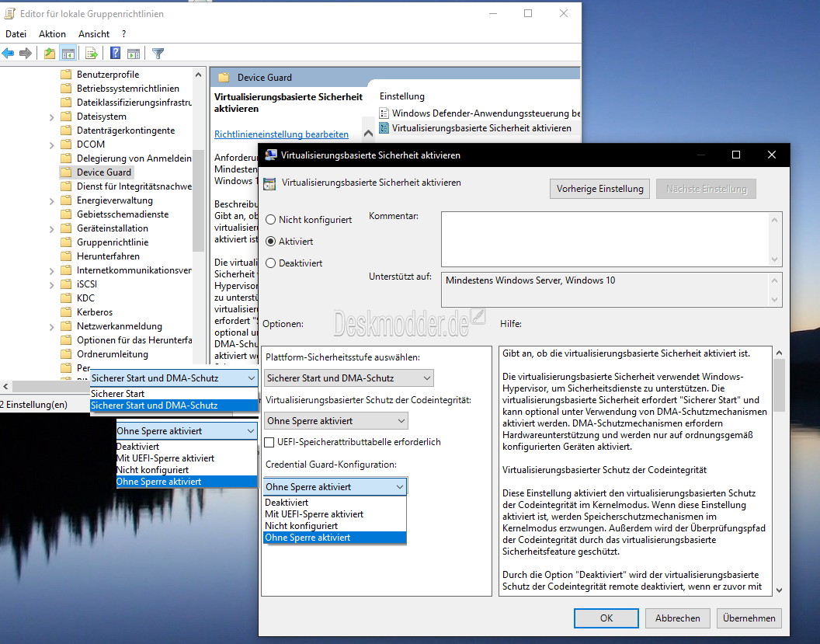Click the Kerberos folder icon in tree
The height and width of the screenshot is (644, 820).
coord(66,312)
